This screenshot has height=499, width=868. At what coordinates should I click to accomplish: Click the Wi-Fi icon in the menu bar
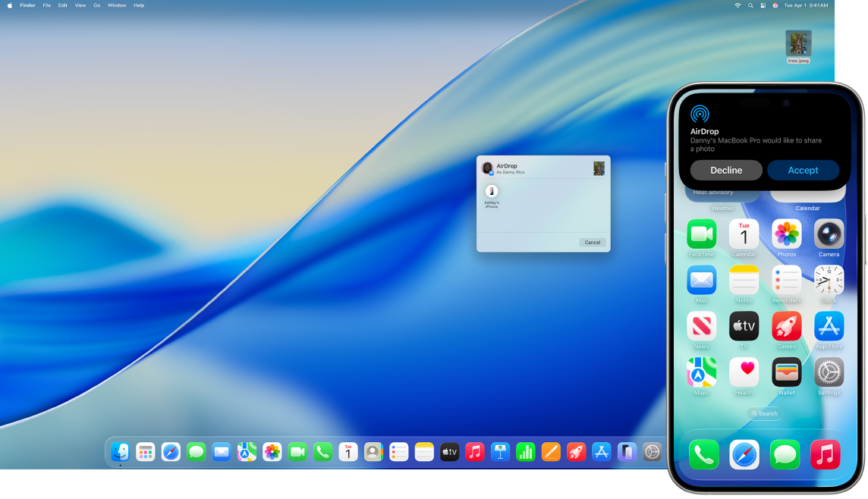(737, 5)
